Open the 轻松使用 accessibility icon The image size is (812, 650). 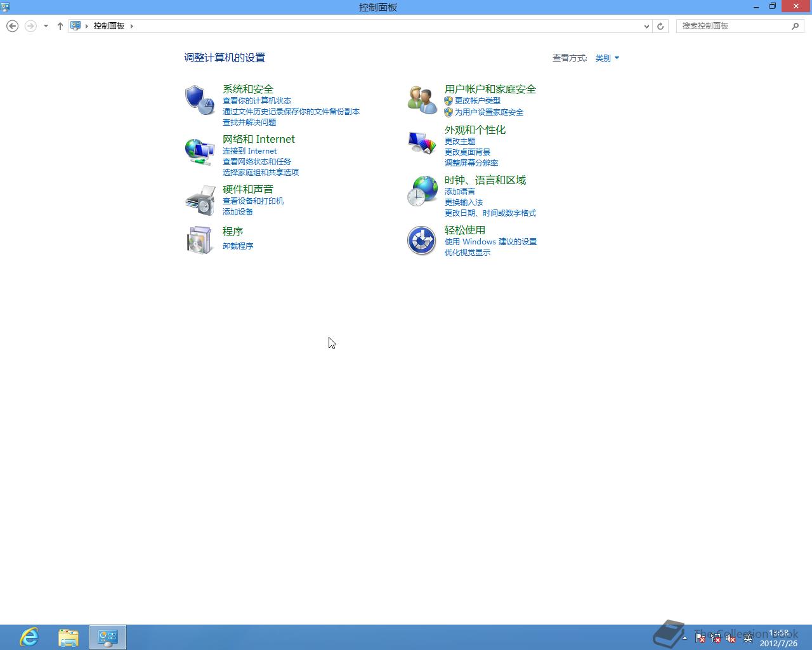click(422, 241)
